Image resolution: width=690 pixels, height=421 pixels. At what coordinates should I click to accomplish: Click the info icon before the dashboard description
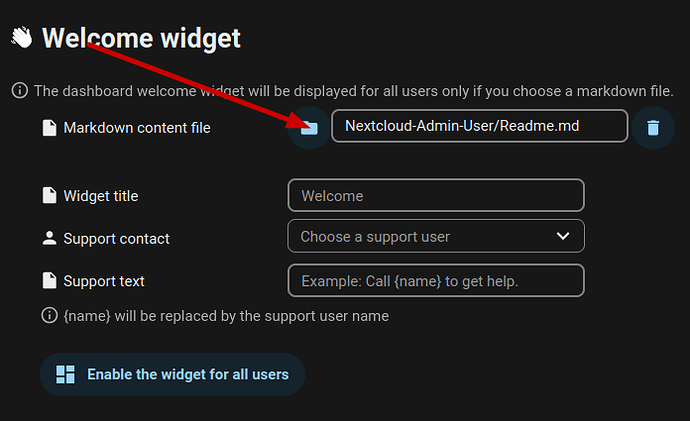pyautogui.click(x=19, y=91)
